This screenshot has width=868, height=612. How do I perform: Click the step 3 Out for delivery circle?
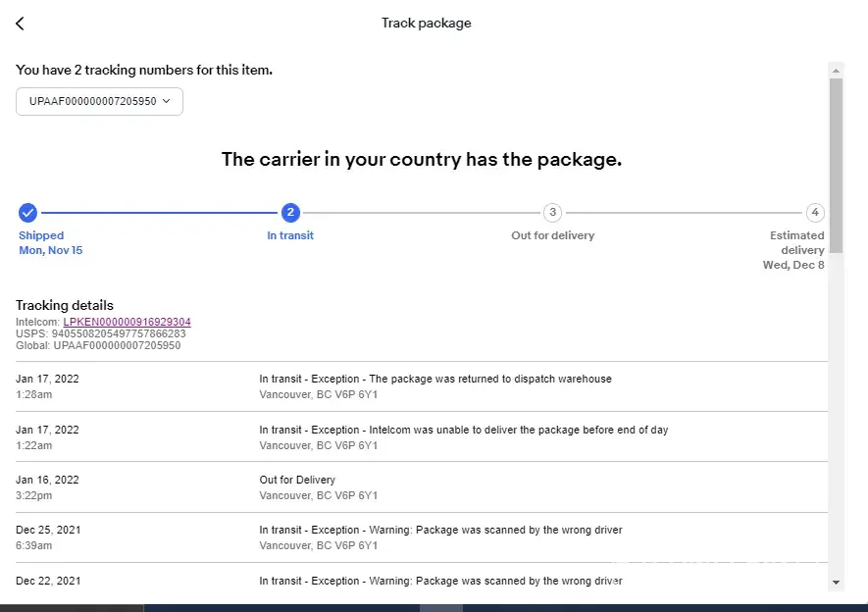(x=553, y=212)
